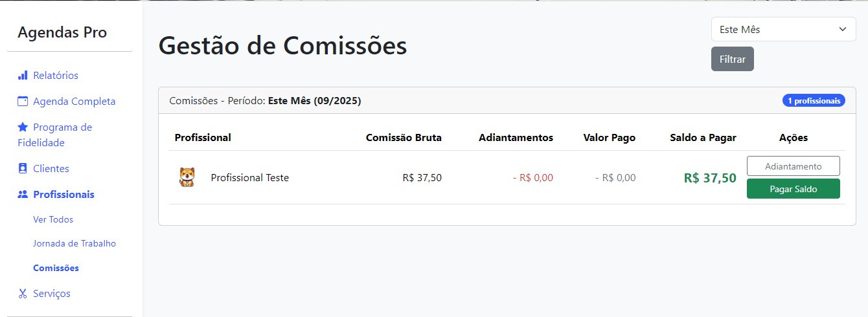Click Profissional Teste's dog avatar
The width and height of the screenshot is (868, 317).
tap(187, 177)
